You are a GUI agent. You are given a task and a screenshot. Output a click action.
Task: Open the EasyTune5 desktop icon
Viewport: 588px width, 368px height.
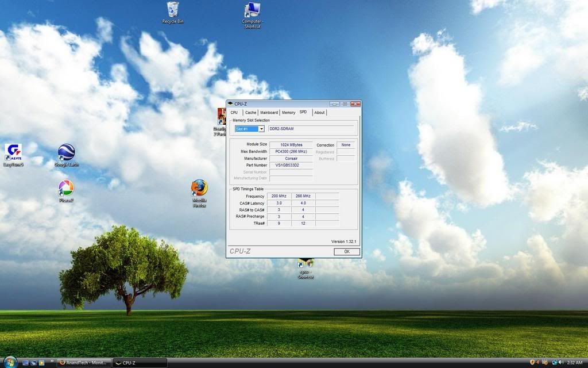(x=14, y=155)
